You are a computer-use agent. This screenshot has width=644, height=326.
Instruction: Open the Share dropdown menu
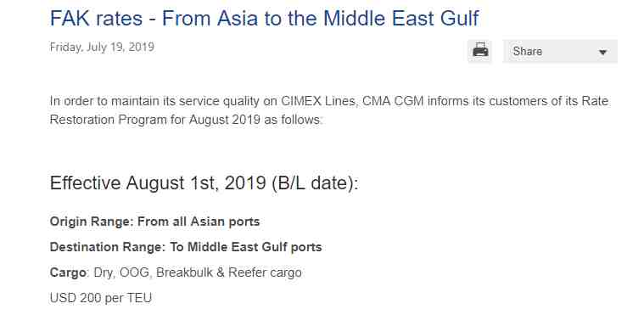tap(560, 52)
